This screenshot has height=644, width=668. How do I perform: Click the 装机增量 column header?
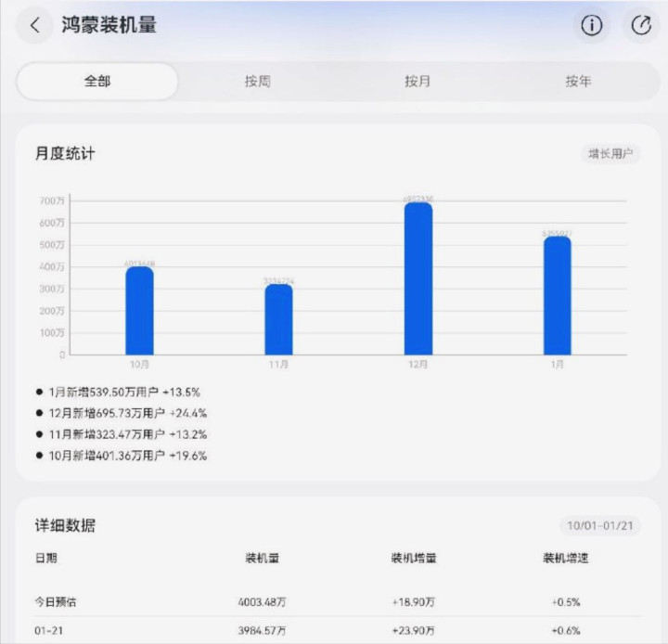click(x=414, y=558)
